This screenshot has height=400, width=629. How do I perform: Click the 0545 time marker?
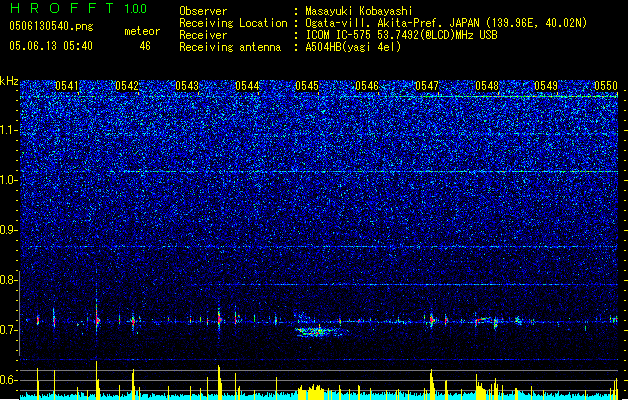307,86
